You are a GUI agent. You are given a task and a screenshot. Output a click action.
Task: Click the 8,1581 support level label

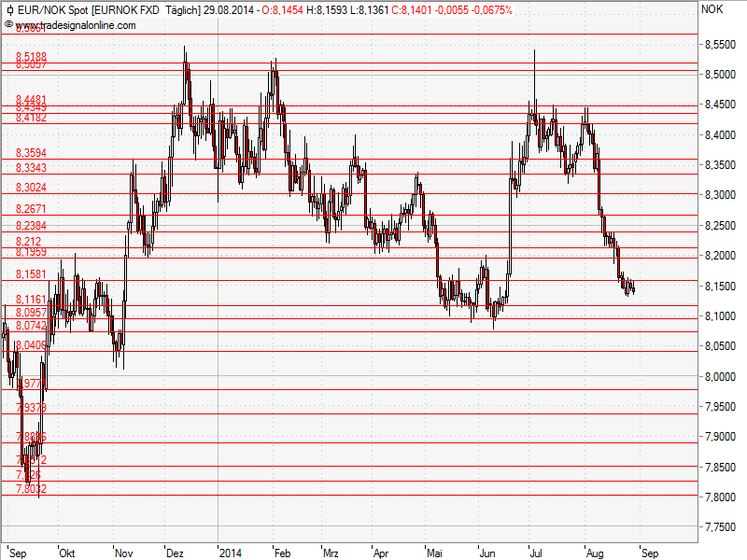(31, 274)
